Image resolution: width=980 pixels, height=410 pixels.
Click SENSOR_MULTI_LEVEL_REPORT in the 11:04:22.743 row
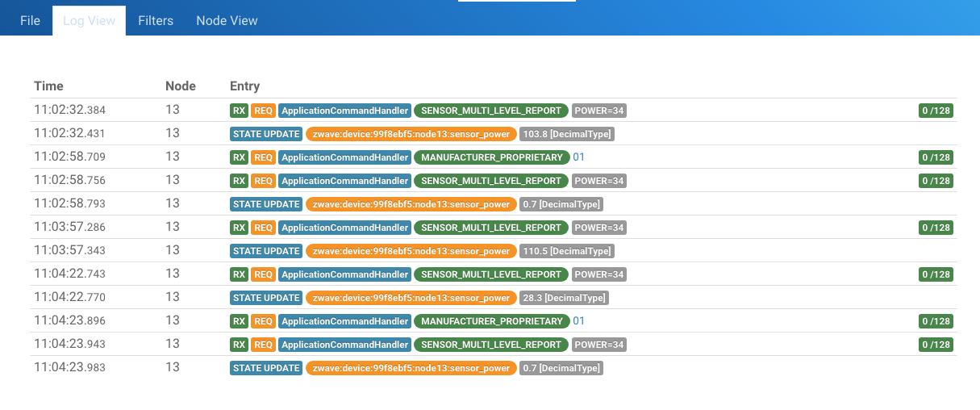pos(491,274)
